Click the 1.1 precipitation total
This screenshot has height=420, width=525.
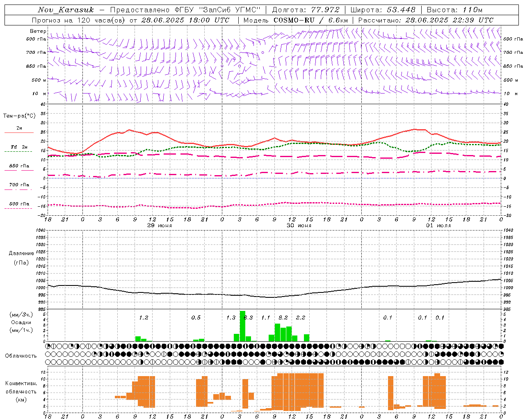point(266,317)
